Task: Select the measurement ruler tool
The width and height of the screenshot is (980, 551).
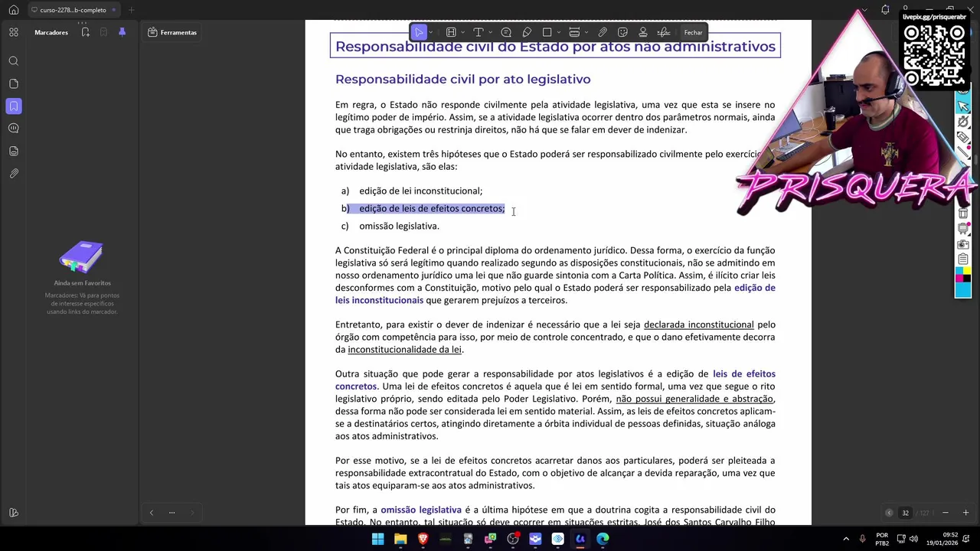Action: (574, 32)
